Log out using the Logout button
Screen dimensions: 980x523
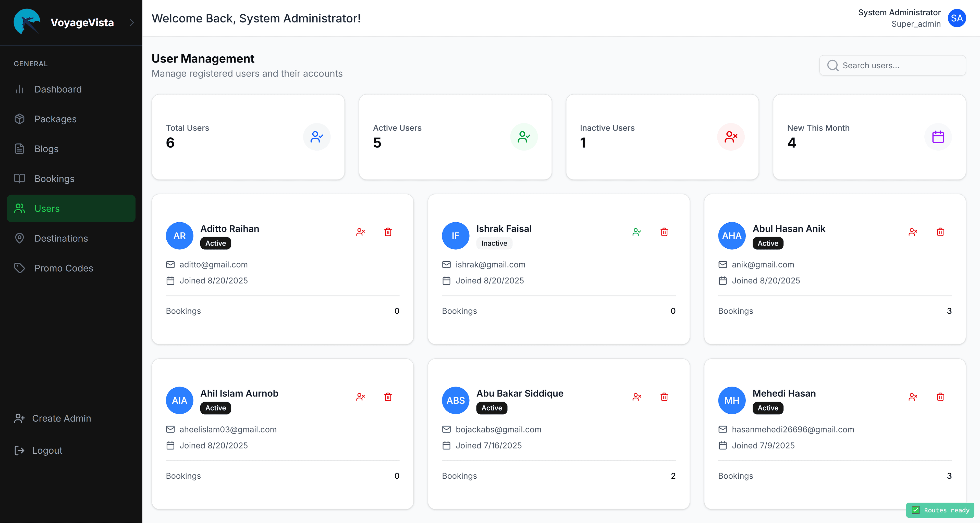[x=47, y=450]
